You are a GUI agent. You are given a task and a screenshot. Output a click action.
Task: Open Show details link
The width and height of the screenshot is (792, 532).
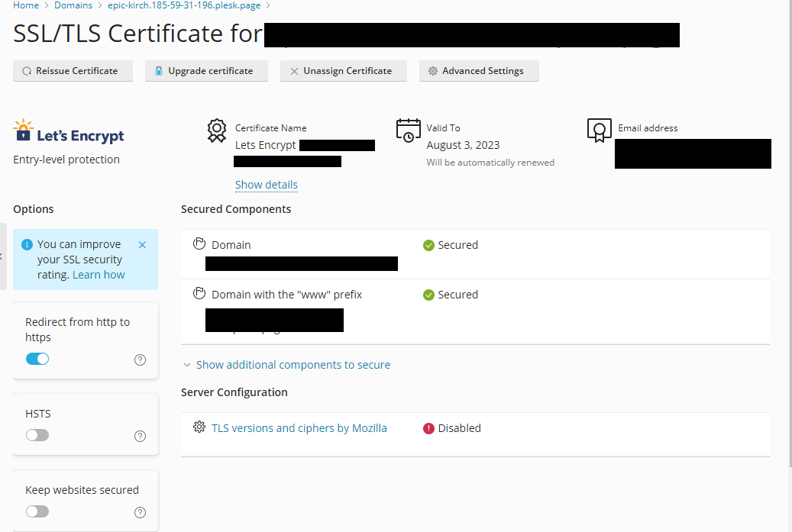(267, 185)
